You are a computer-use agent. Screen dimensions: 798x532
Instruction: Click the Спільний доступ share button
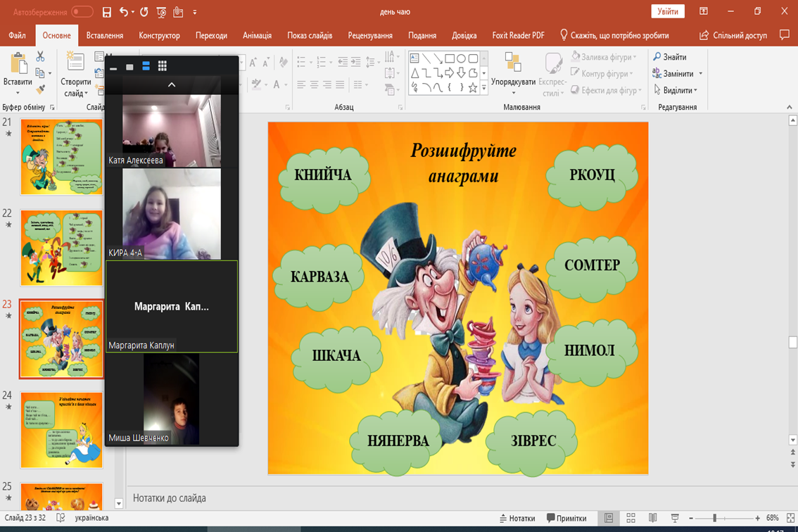pos(733,35)
